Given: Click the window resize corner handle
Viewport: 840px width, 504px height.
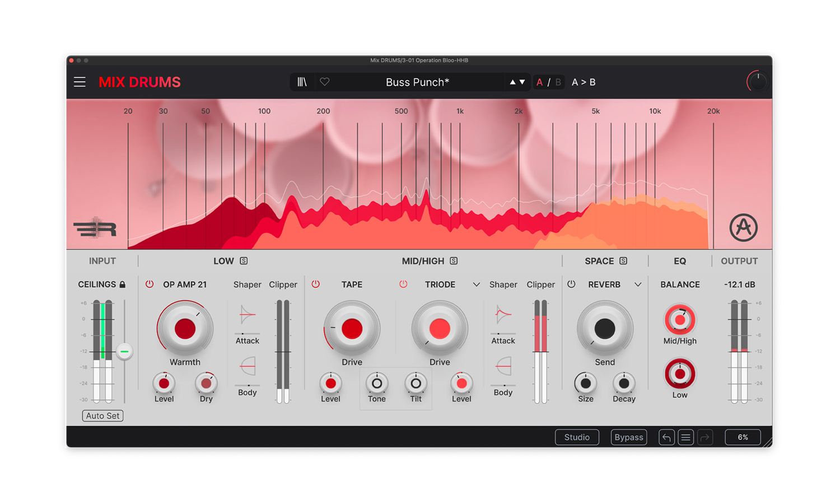Looking at the screenshot, I should (767, 442).
